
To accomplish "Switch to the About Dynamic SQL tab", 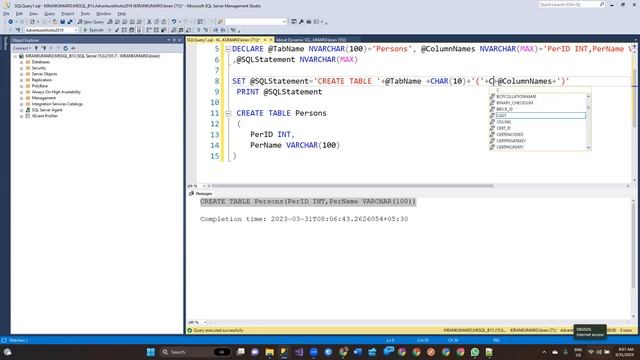I will (x=311, y=40).
